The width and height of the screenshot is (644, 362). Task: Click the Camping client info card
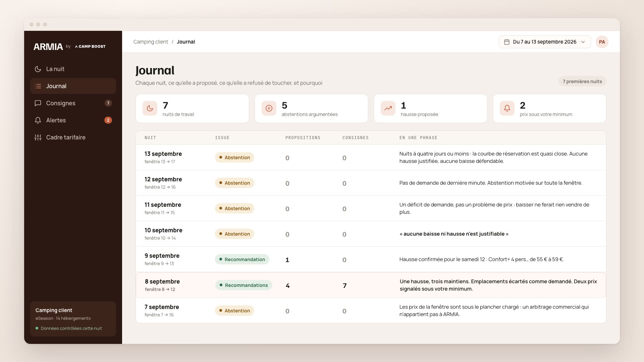point(73,319)
